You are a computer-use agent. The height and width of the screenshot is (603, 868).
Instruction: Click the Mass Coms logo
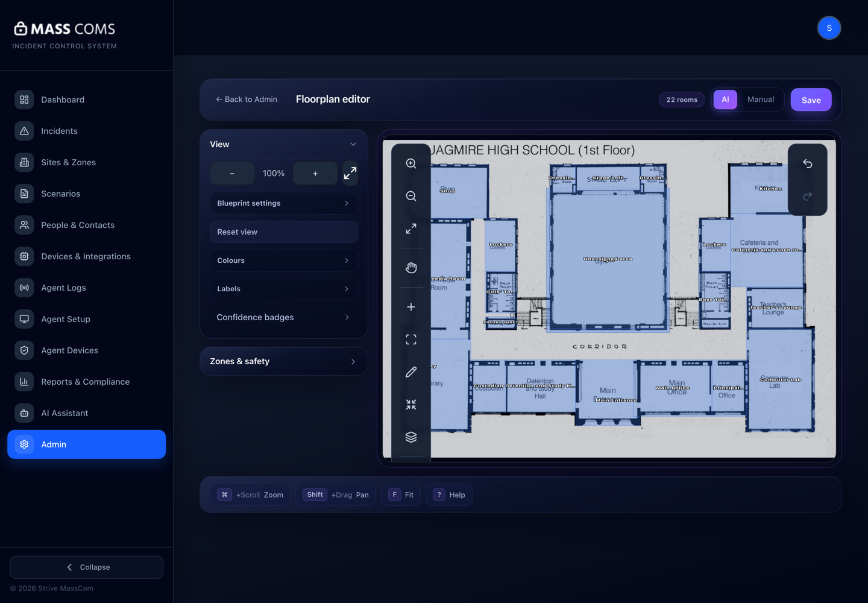click(64, 29)
